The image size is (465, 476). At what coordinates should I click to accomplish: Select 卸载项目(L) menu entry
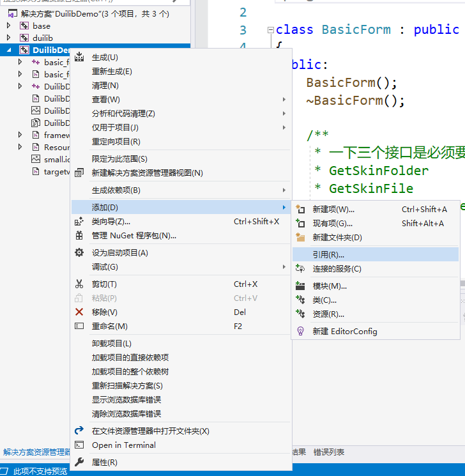pos(111,343)
